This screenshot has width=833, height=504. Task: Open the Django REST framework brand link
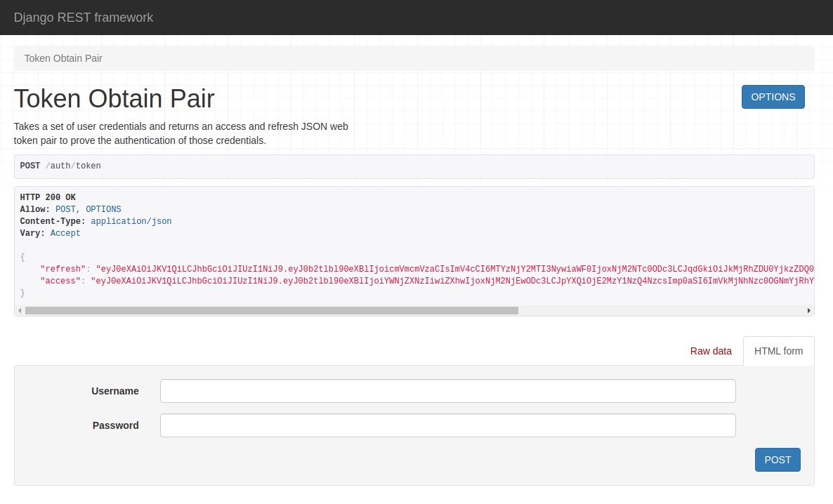(x=84, y=18)
